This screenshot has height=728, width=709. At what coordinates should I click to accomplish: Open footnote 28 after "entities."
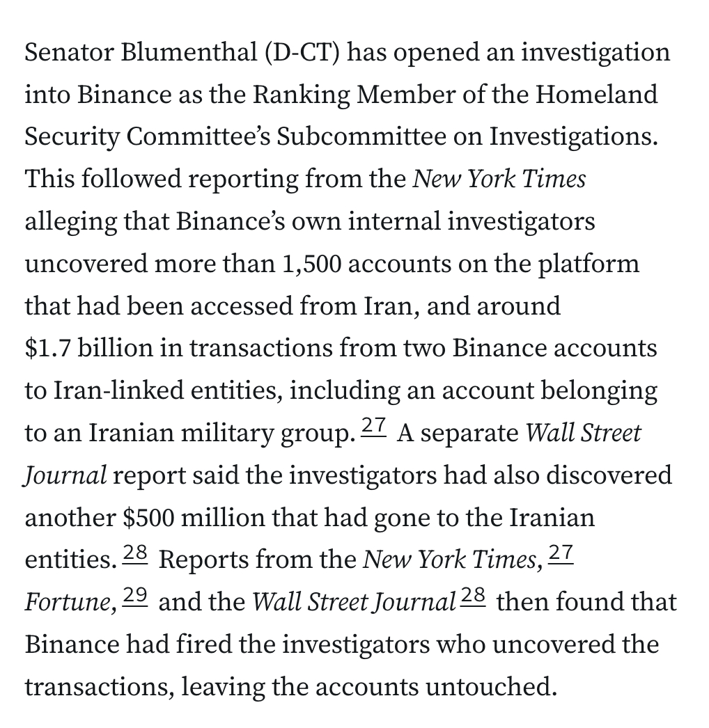pyautogui.click(x=135, y=553)
